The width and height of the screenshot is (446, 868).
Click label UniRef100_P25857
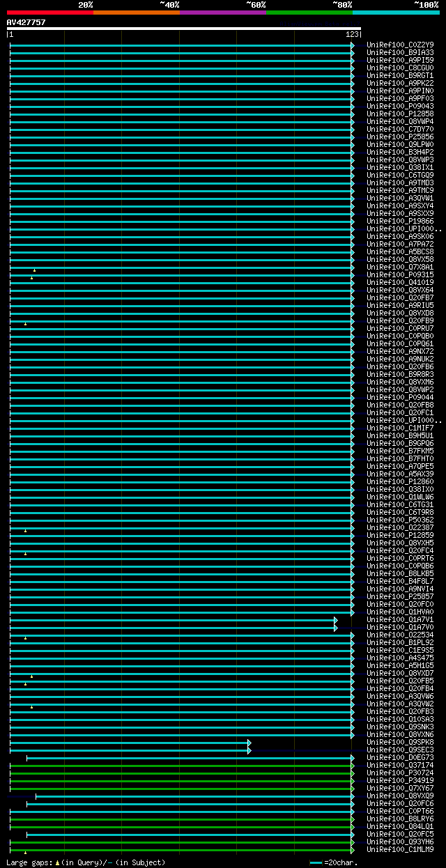coord(400,596)
